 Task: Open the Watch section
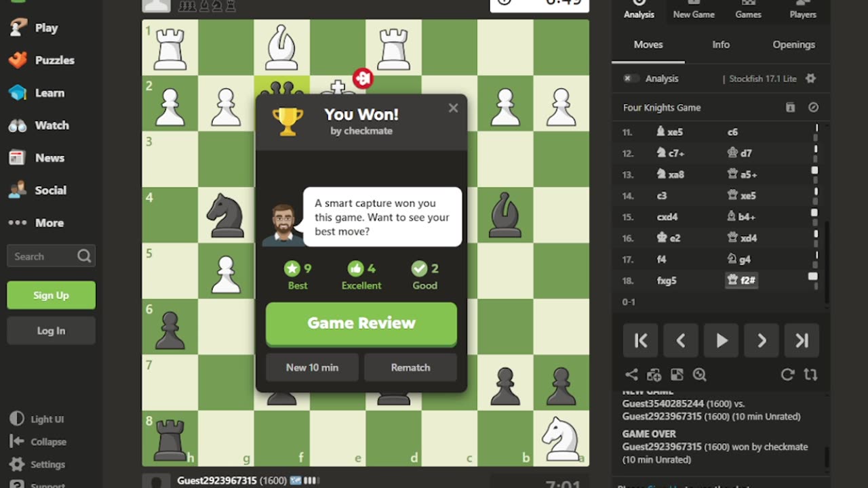pyautogui.click(x=39, y=125)
